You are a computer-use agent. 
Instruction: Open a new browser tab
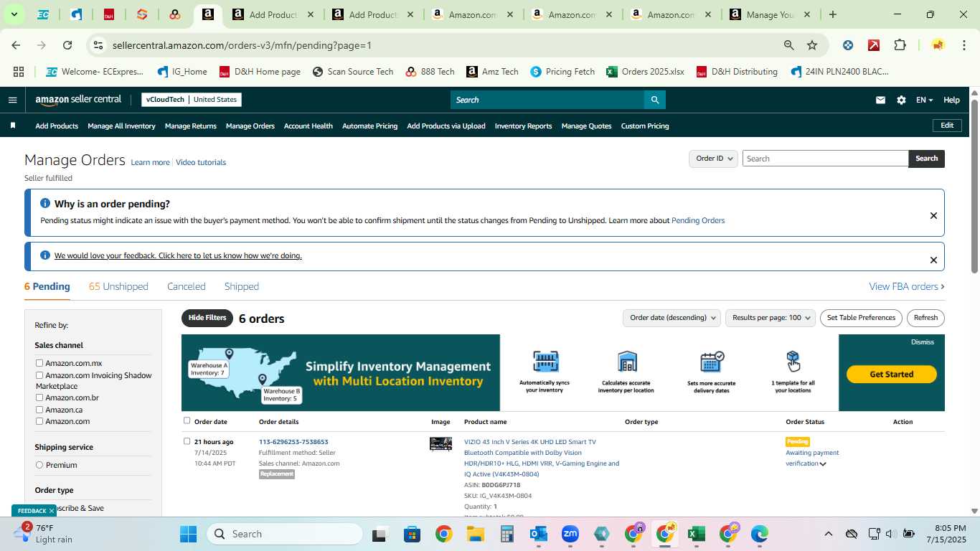click(832, 14)
